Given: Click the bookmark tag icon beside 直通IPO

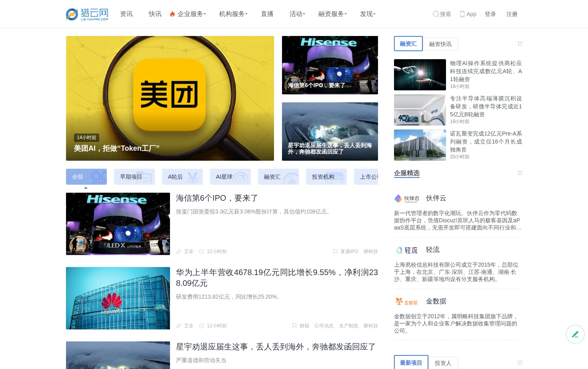Looking at the screenshot, I should (x=335, y=251).
